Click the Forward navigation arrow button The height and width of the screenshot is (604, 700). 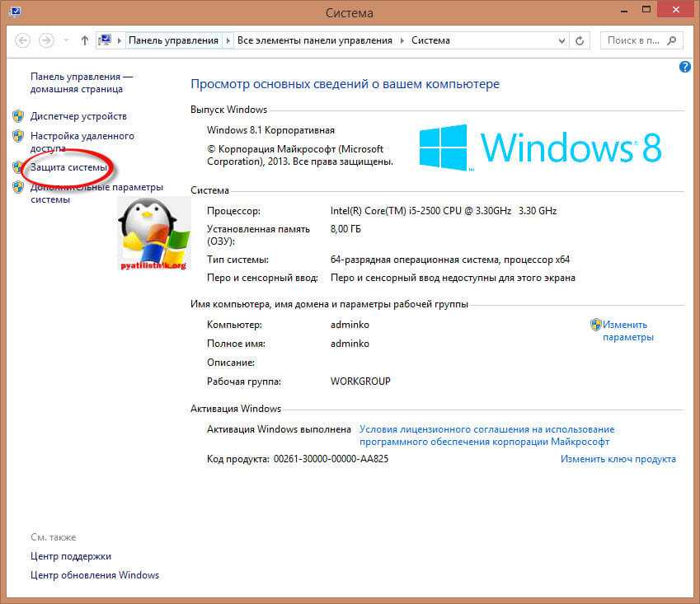[47, 40]
